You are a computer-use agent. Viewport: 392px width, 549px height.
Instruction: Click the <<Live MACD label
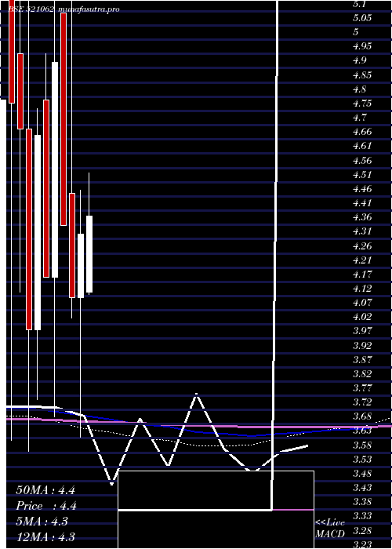[x=330, y=529]
